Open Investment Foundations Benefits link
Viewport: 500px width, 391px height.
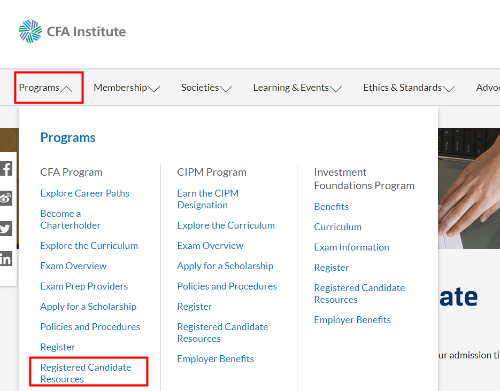[331, 207]
